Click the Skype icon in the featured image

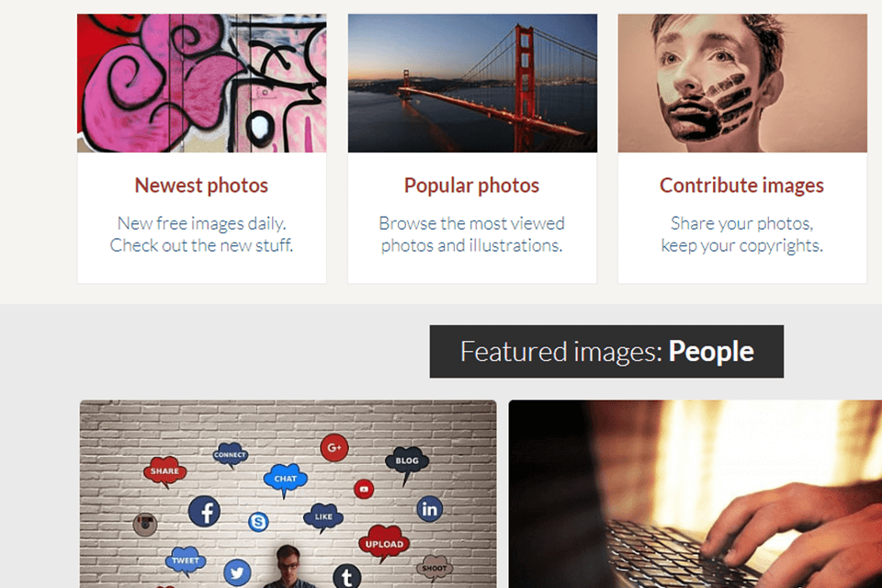(258, 522)
